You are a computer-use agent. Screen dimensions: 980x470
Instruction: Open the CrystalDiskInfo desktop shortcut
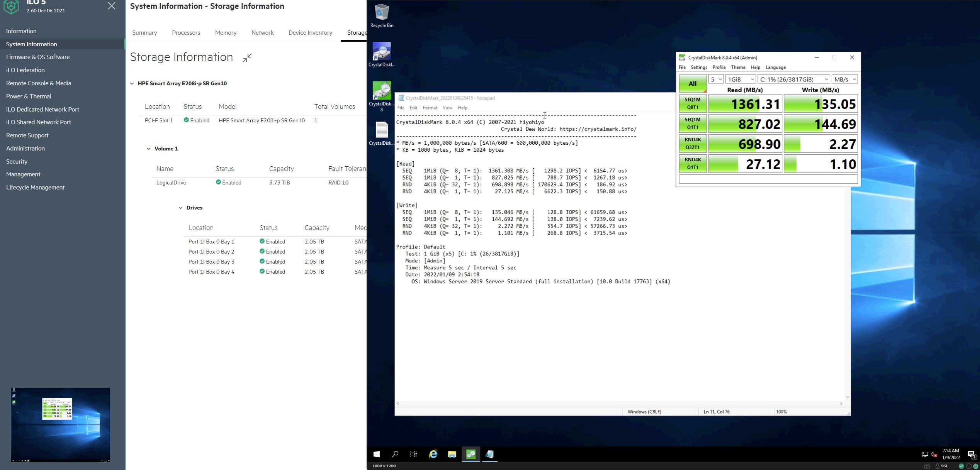point(382,55)
